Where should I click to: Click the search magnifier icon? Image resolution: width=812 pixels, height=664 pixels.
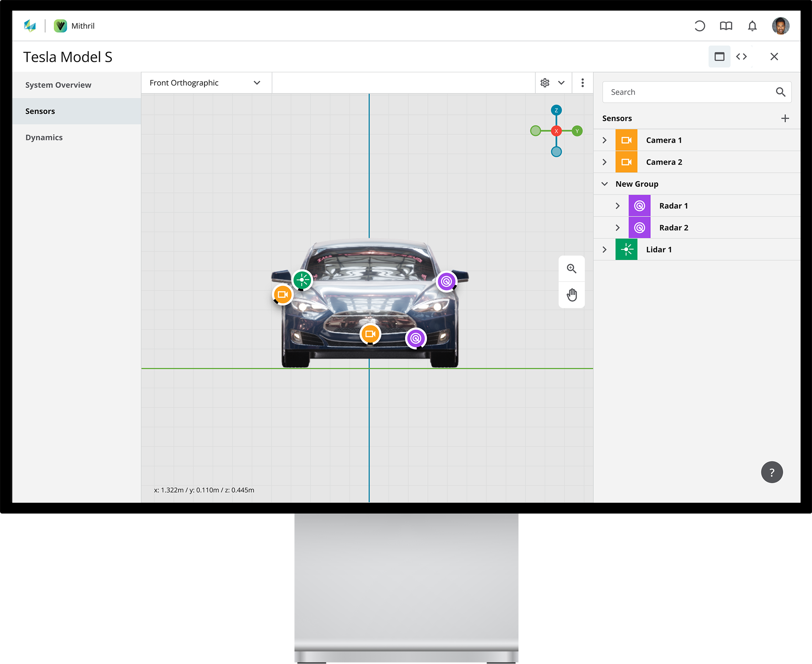[780, 92]
